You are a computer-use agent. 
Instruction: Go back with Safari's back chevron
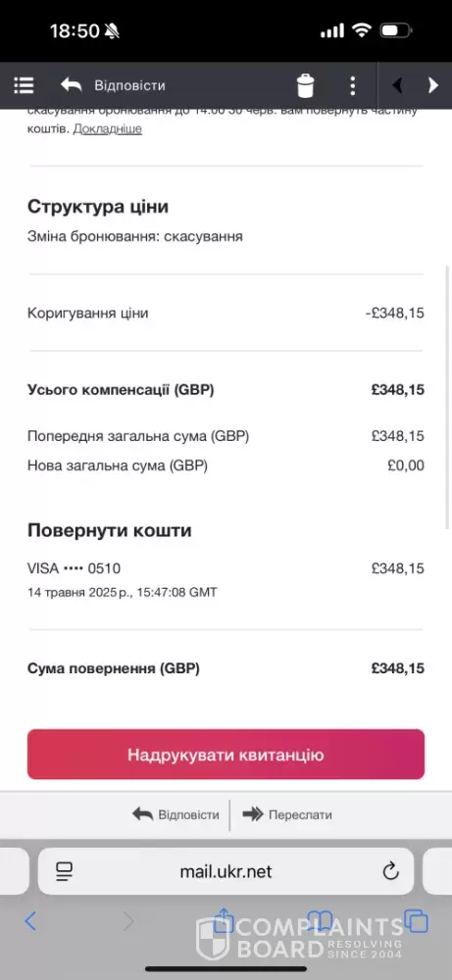pos(30,920)
